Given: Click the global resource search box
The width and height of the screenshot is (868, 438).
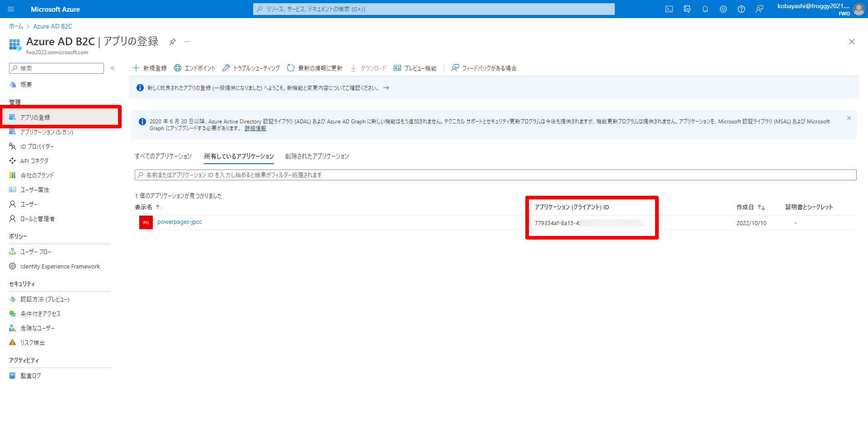Looking at the screenshot, I should coord(434,9).
